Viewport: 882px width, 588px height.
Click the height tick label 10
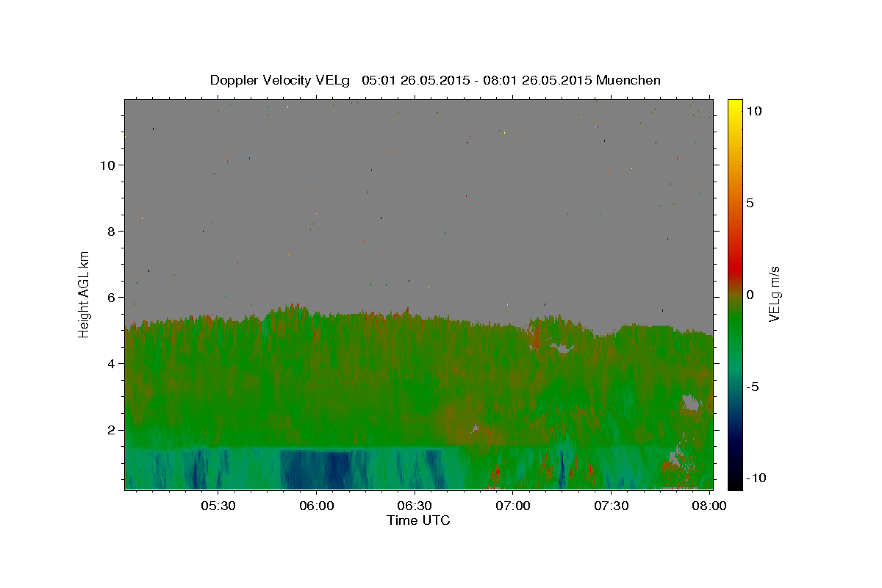coord(107,165)
